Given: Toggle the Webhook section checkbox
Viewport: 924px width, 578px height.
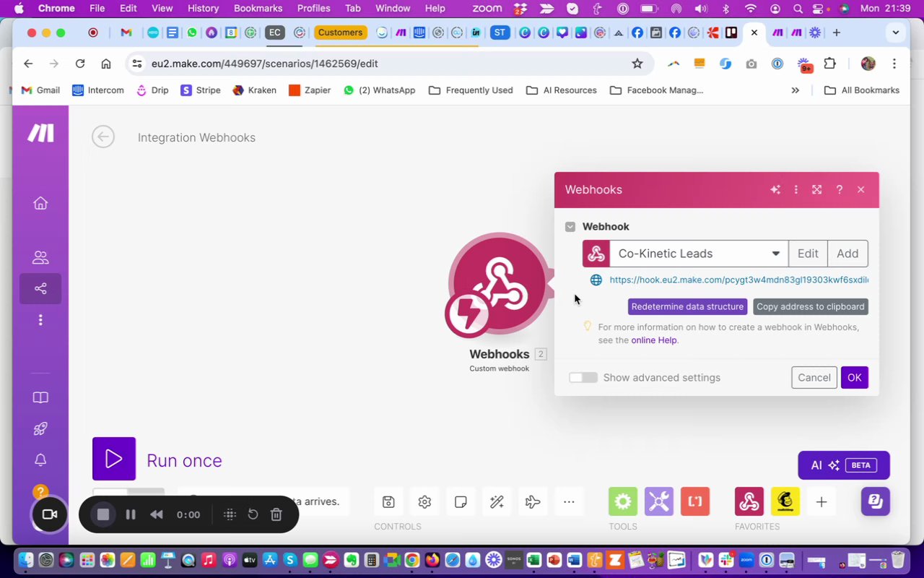Looking at the screenshot, I should pyautogui.click(x=570, y=227).
